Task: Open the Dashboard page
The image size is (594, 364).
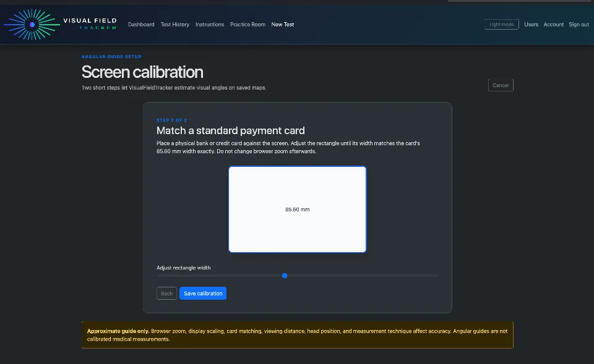Action: [x=141, y=25]
